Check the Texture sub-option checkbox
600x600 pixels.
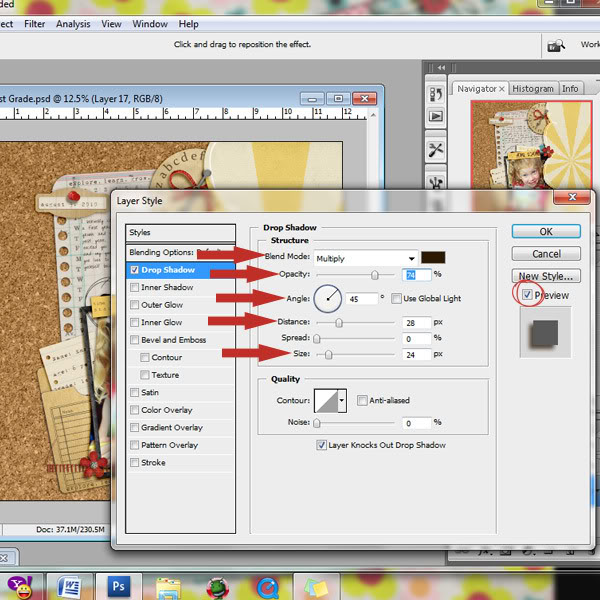coord(145,375)
